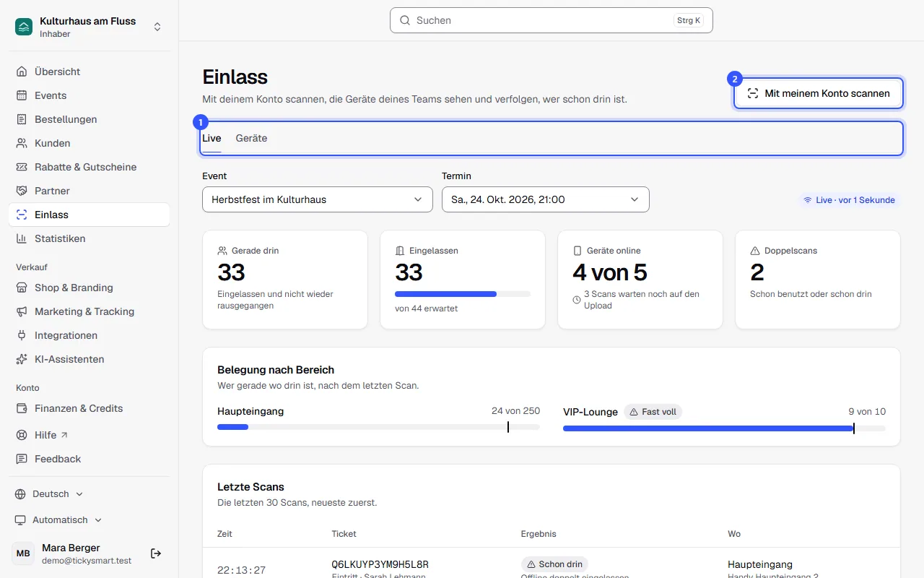Image resolution: width=924 pixels, height=578 pixels.
Task: Click the magnifier icon in the search bar
Action: coord(405,20)
